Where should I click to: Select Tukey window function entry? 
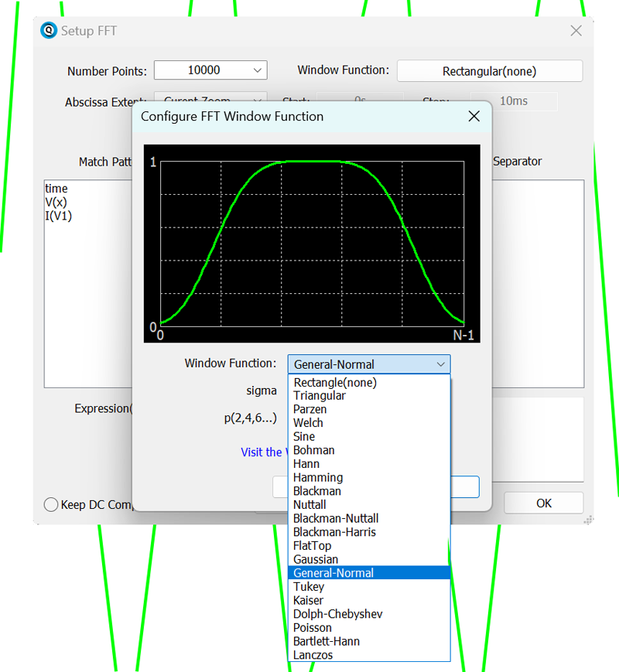click(308, 587)
